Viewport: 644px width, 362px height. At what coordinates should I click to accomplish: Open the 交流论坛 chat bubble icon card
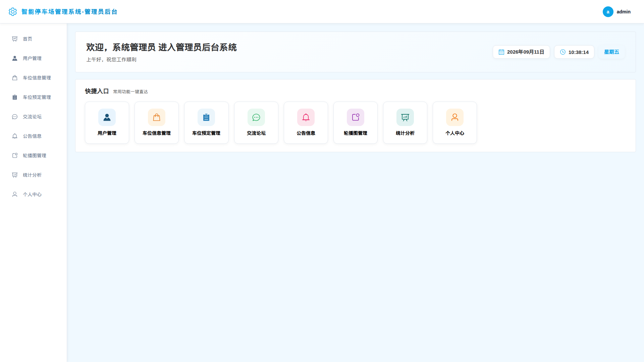pyautogui.click(x=256, y=123)
